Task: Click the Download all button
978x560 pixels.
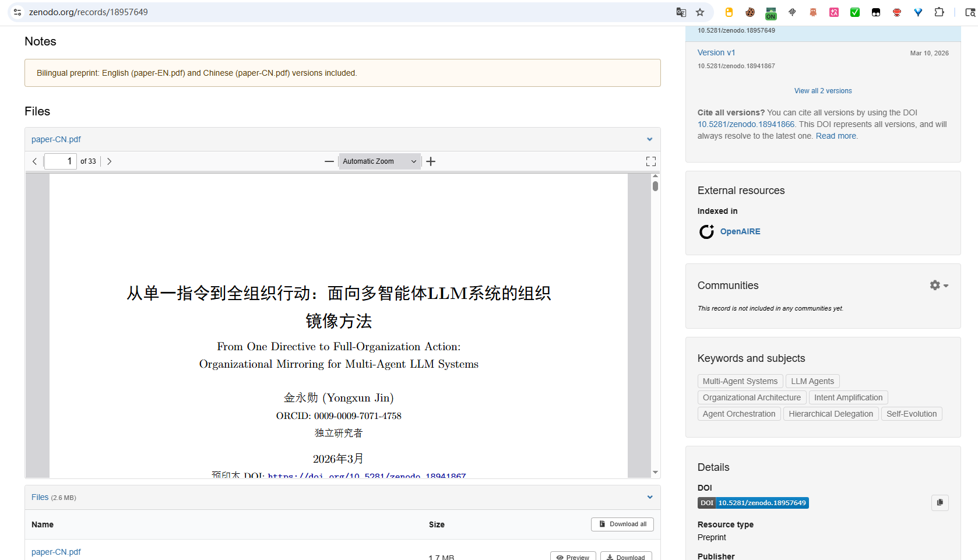Action: click(622, 524)
